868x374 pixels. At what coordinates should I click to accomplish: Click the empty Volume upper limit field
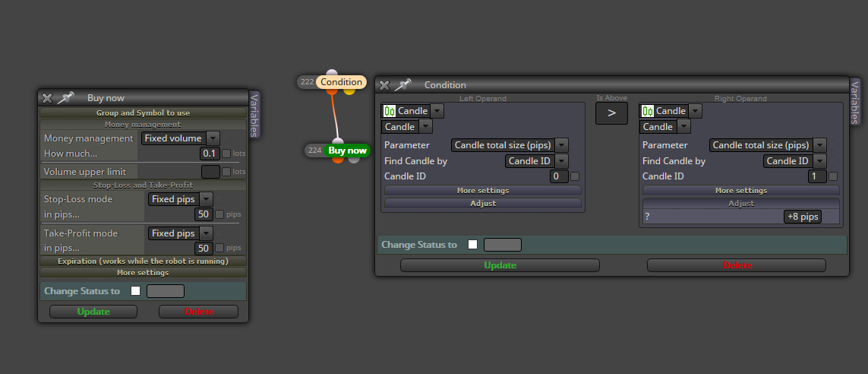pos(210,172)
